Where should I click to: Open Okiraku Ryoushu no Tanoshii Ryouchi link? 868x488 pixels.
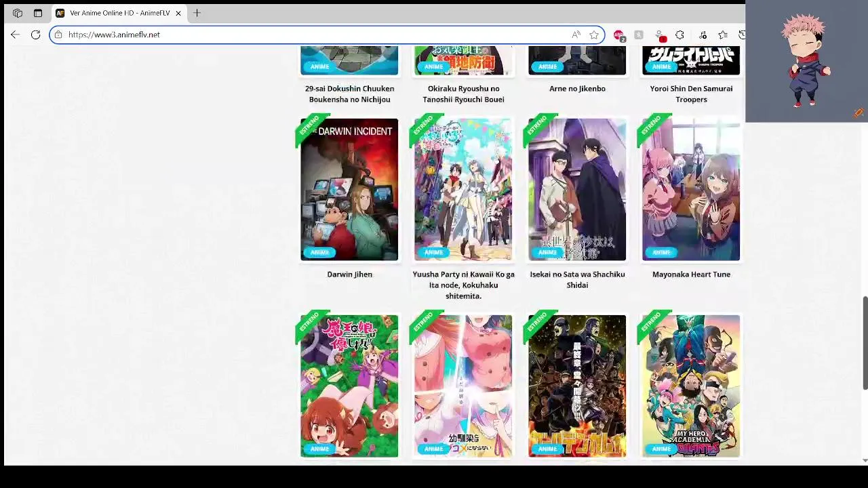coord(463,94)
